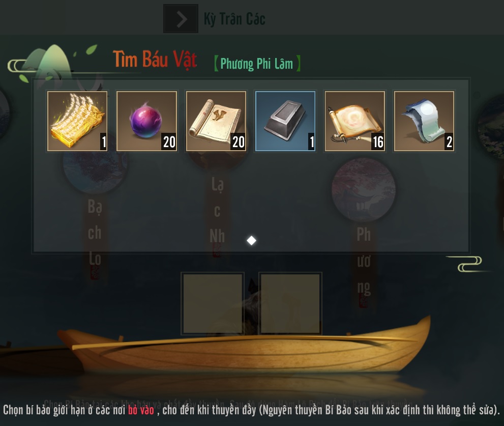
Task: Click the first empty boat cargo slot
Action: click(x=213, y=303)
